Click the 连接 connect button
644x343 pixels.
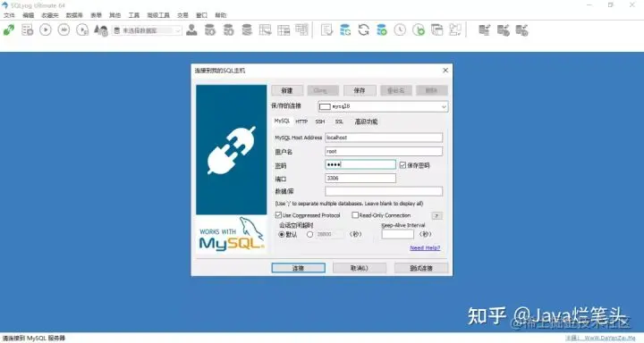[x=298, y=268]
